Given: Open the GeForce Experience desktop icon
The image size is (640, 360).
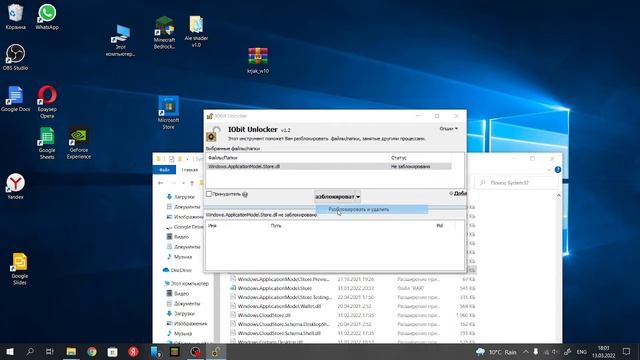Looking at the screenshot, I should [79, 143].
